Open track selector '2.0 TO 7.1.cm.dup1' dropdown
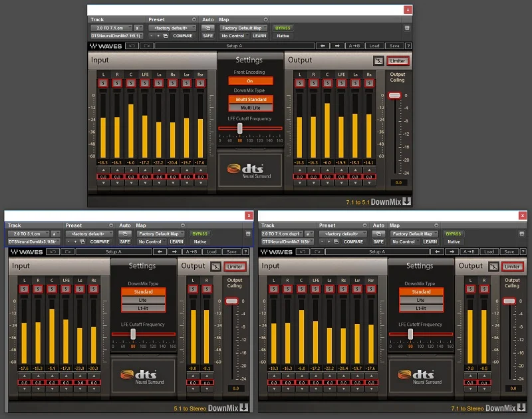532x419 pixels. point(282,233)
